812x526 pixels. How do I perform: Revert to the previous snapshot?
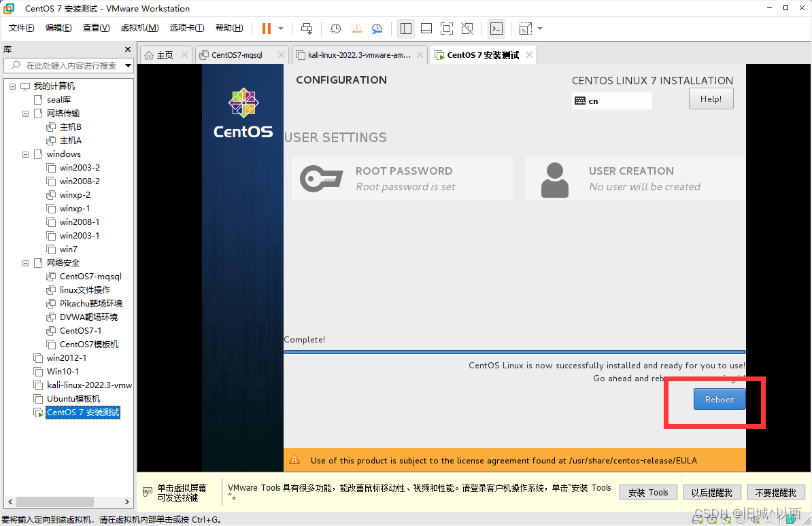[x=356, y=29]
